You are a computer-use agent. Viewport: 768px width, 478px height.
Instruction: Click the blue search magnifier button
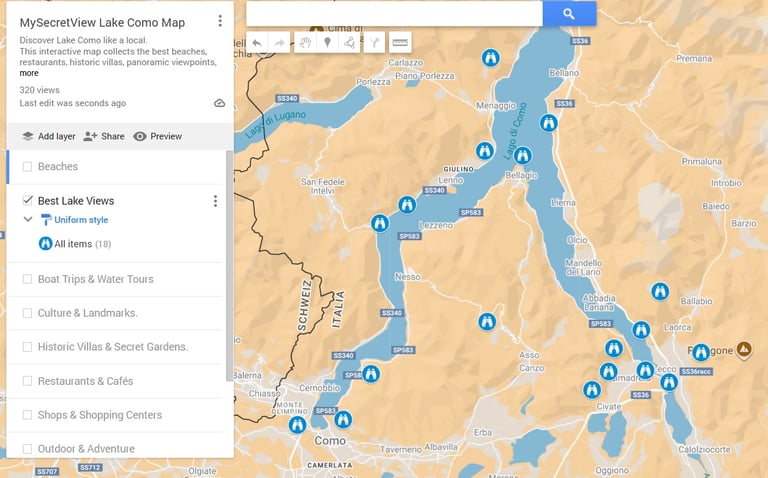569,14
